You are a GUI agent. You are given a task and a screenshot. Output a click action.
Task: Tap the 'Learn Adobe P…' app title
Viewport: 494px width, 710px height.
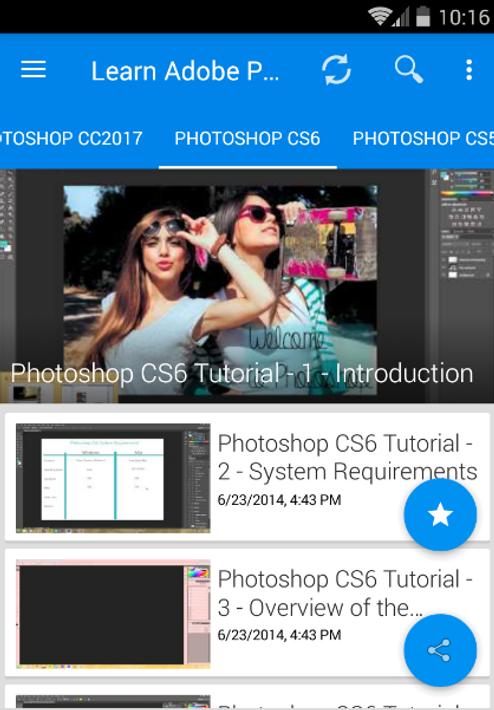click(185, 71)
